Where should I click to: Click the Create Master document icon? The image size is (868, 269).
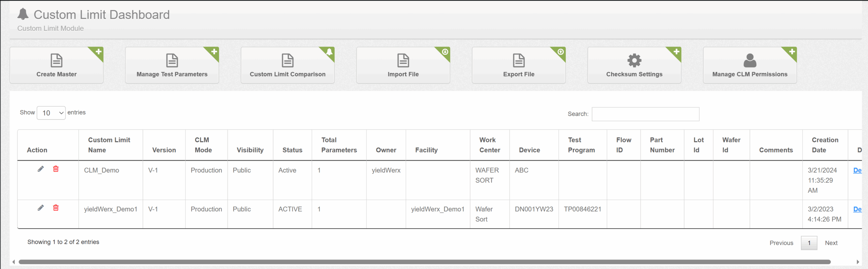(56, 61)
